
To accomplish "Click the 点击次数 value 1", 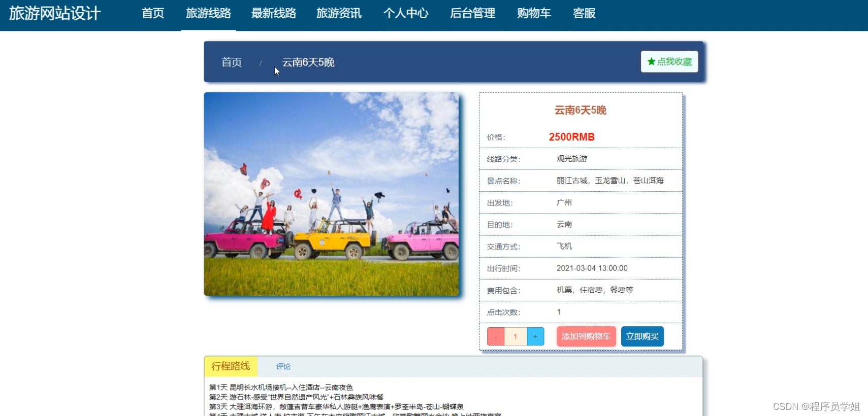I will (559, 312).
